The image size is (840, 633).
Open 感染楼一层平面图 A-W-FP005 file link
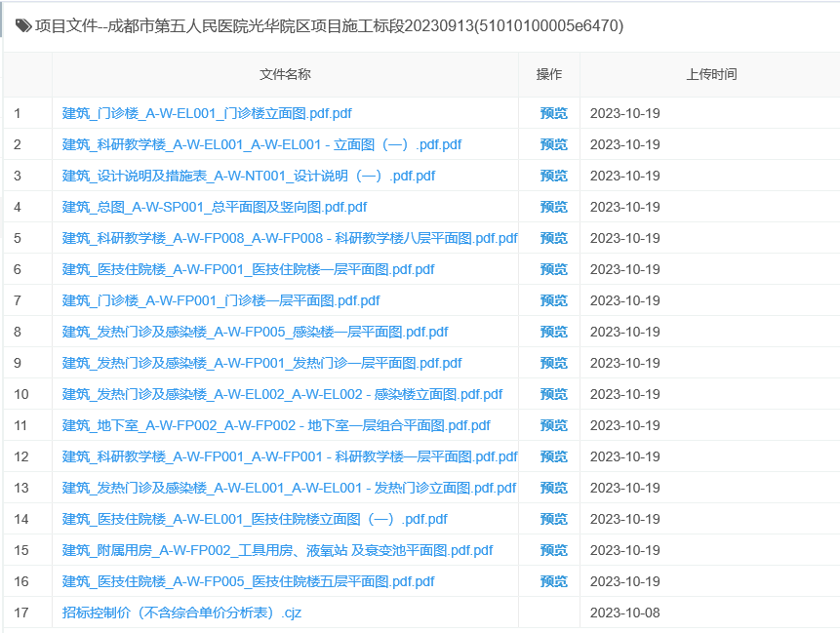pos(255,332)
